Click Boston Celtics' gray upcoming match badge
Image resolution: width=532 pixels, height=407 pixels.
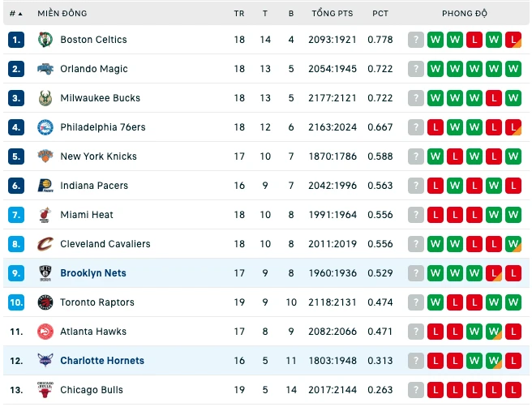pos(415,40)
